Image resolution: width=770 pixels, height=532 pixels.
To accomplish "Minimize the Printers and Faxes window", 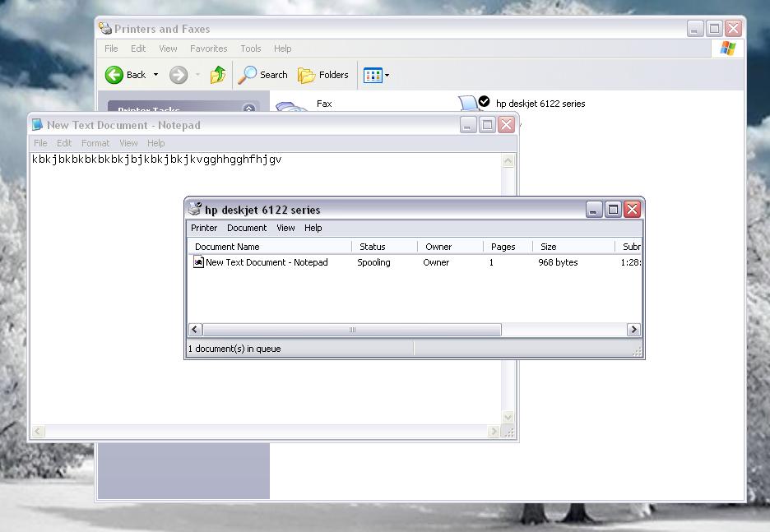I will point(694,29).
